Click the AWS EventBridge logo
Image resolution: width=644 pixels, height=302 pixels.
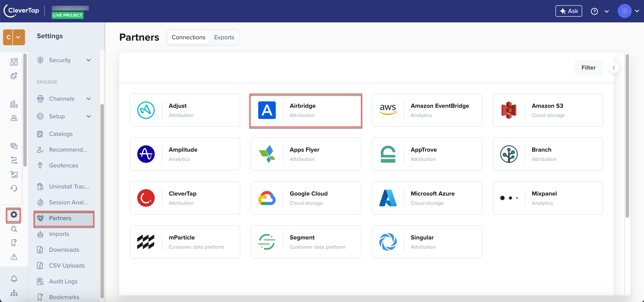point(388,110)
